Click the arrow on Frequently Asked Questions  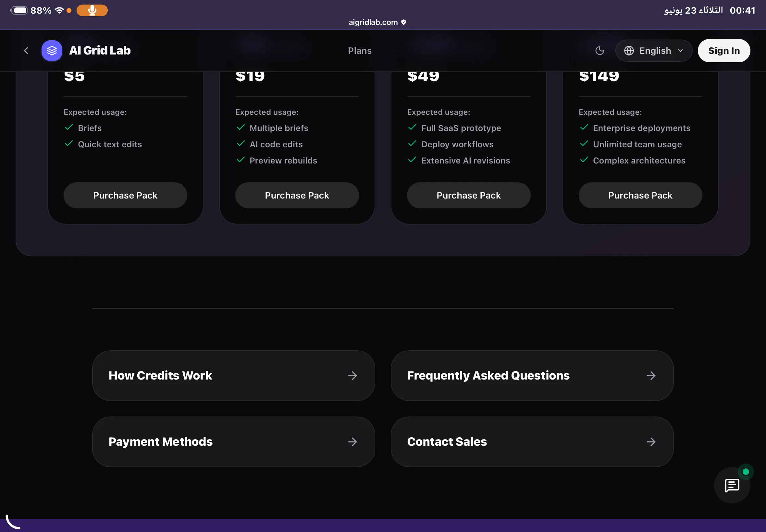coord(651,376)
